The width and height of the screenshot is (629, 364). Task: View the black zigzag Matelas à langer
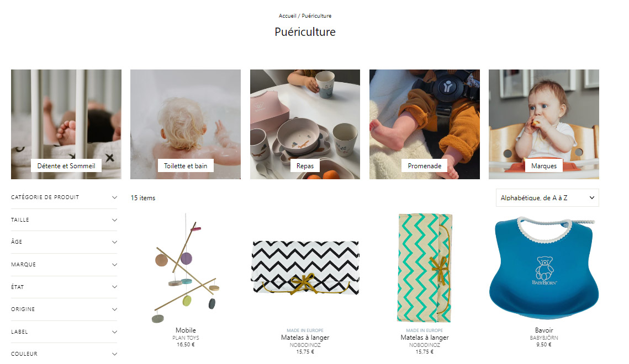tap(305, 268)
